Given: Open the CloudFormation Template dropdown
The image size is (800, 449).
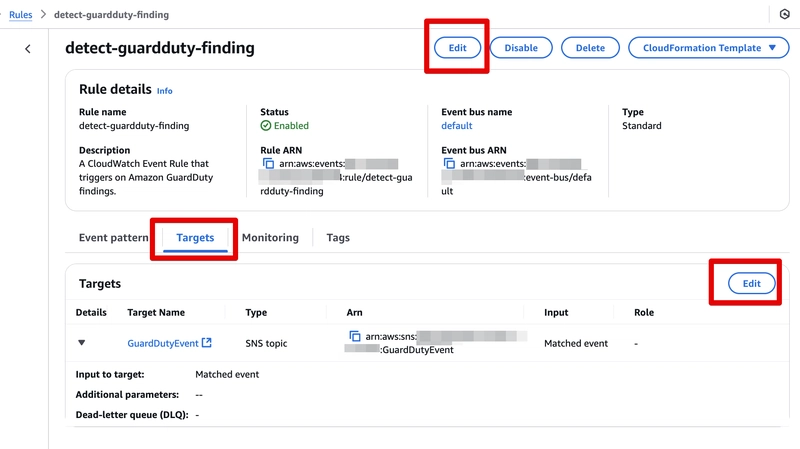Looking at the screenshot, I should (709, 48).
